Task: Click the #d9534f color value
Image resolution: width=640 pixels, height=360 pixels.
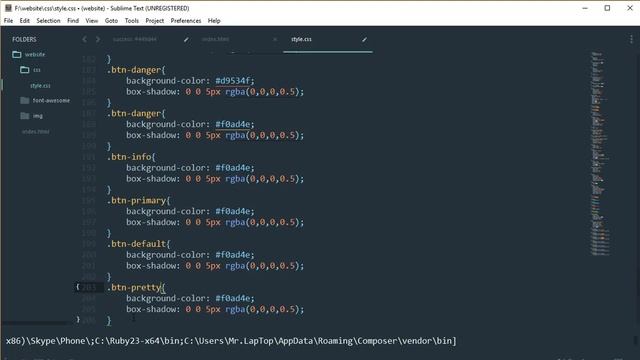Action: (234, 81)
